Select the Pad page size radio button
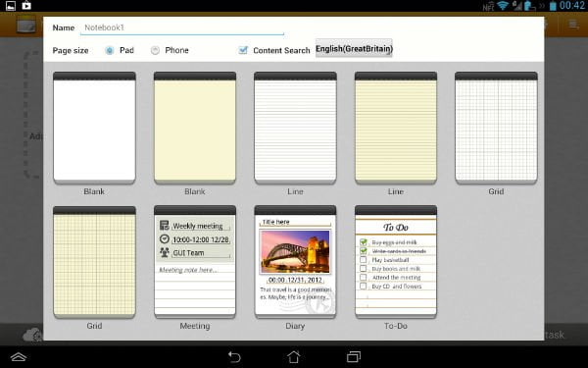The height and width of the screenshot is (368, 588). click(x=109, y=50)
